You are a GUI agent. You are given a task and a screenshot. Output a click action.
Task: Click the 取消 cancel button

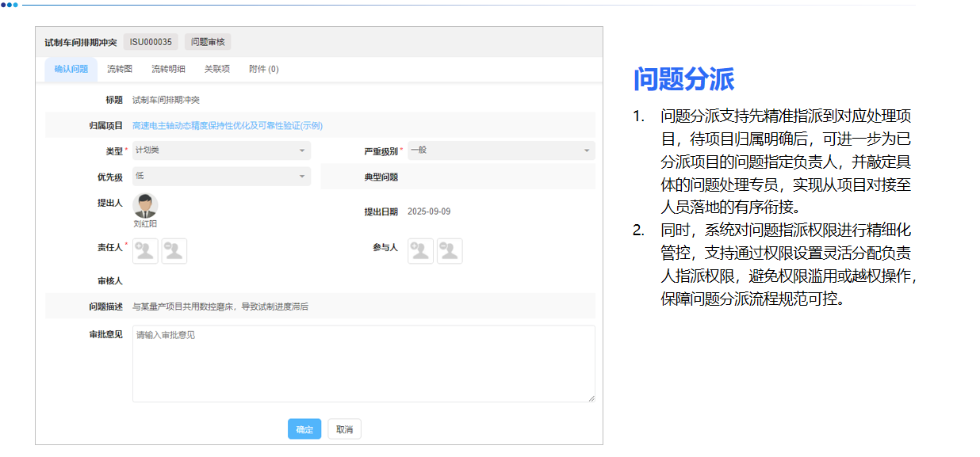click(344, 428)
